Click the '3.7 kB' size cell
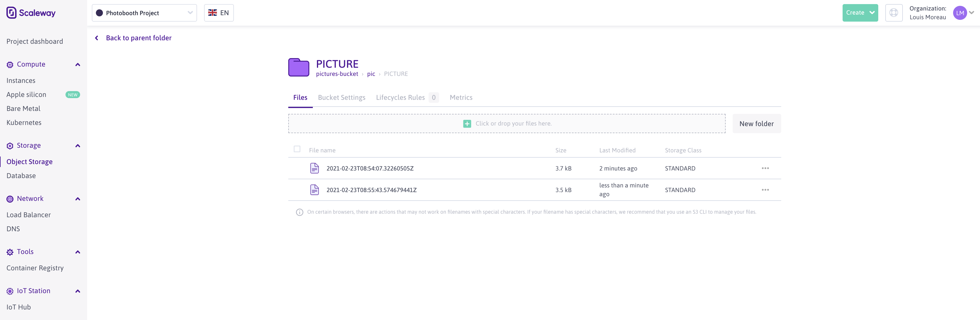 (x=563, y=168)
